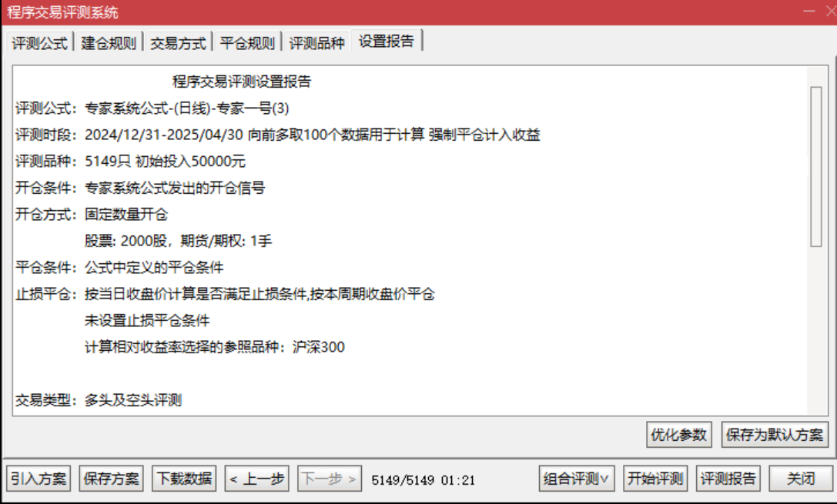Open the 评测报告 button
The height and width of the screenshot is (504, 837).
(x=728, y=479)
